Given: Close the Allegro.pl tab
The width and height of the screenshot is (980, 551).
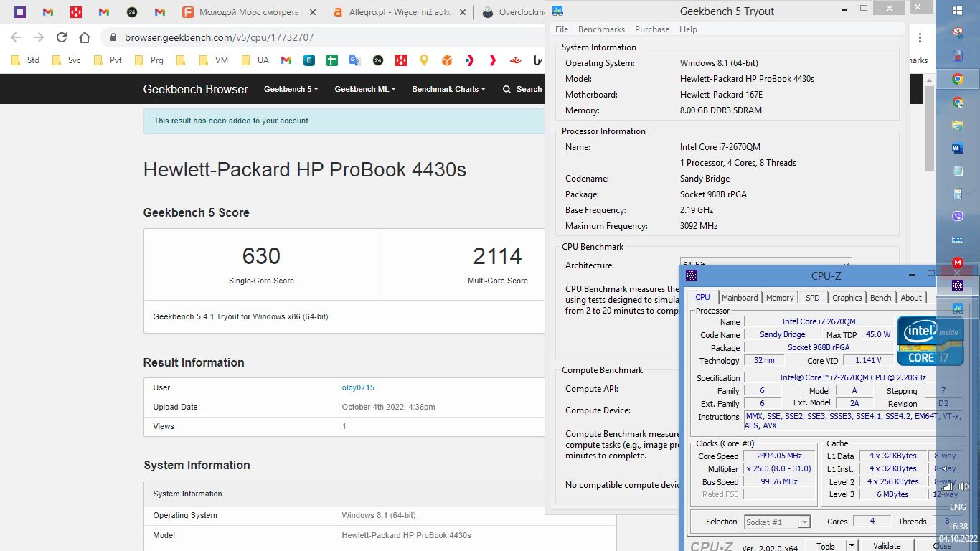Looking at the screenshot, I should 463,12.
